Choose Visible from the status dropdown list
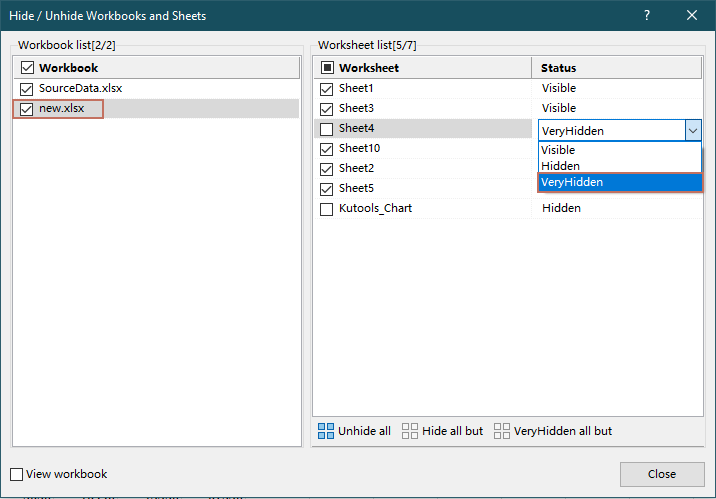Image resolution: width=716 pixels, height=499 pixels. pyautogui.click(x=558, y=150)
